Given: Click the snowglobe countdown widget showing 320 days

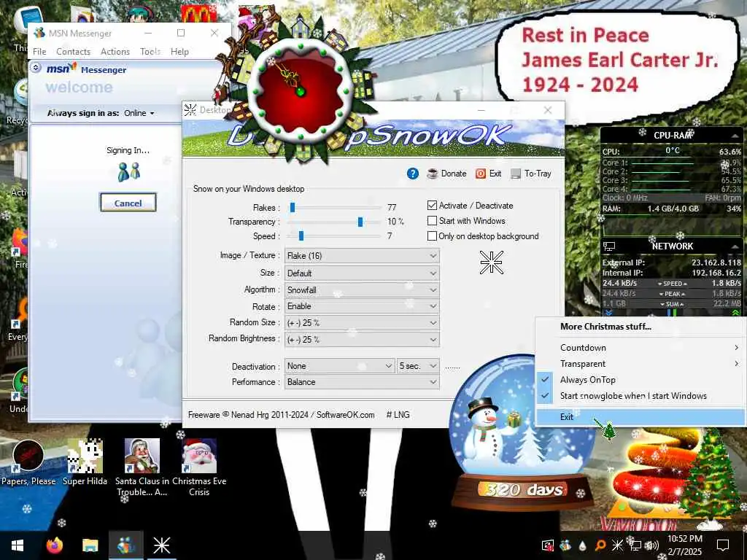Looking at the screenshot, I should [522, 433].
